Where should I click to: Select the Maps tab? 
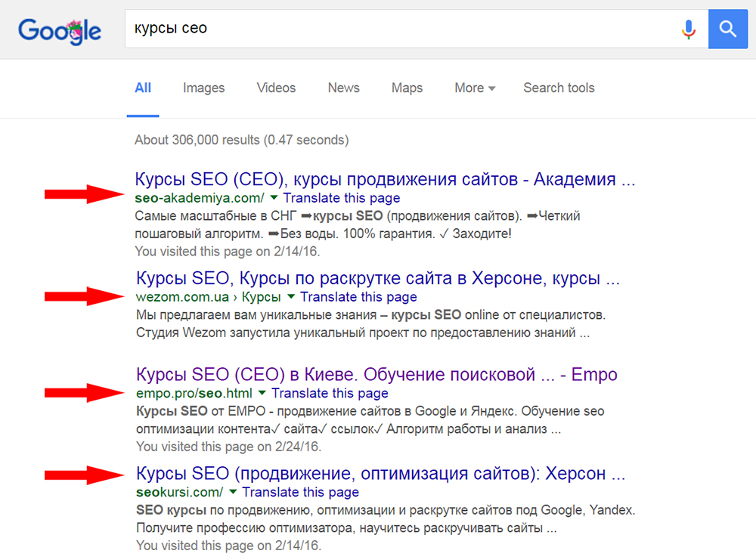point(407,88)
